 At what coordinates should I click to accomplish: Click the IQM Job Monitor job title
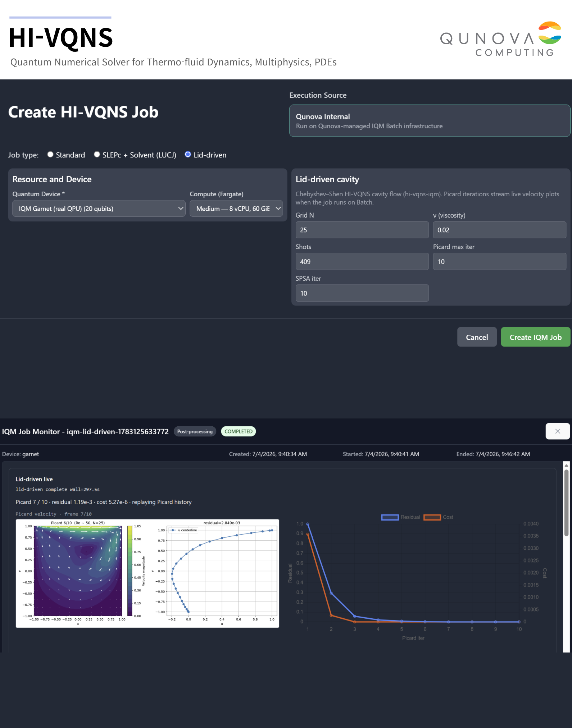tap(85, 431)
